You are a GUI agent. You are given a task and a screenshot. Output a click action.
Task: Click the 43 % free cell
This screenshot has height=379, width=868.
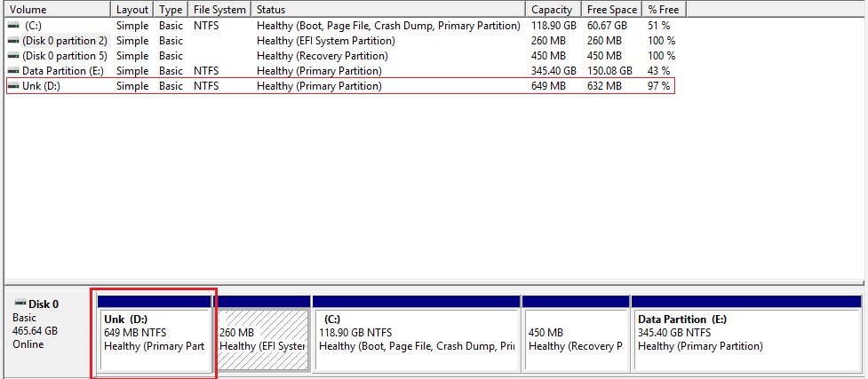coord(658,71)
